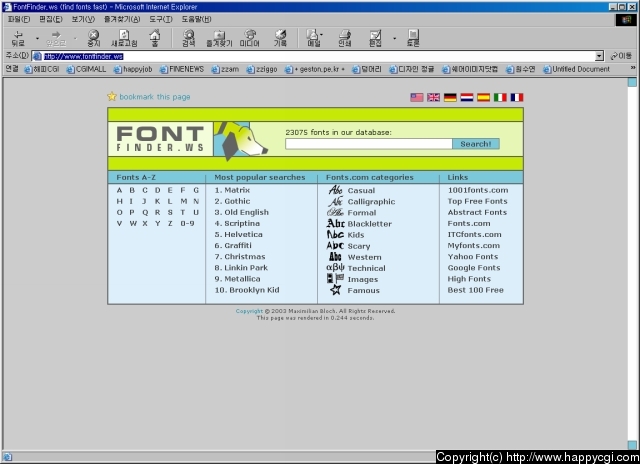The height and width of the screenshot is (464, 640).
Task: Click the Blackletter category icon
Action: pos(336,223)
